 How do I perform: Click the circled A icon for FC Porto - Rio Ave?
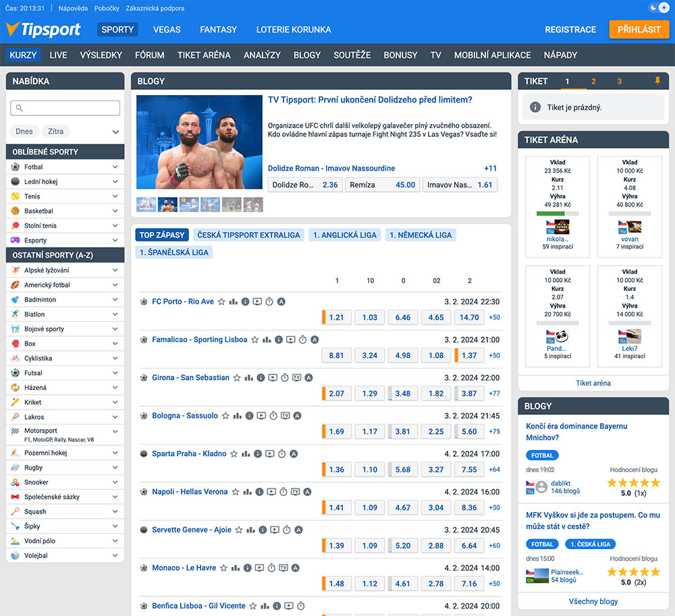(x=281, y=302)
